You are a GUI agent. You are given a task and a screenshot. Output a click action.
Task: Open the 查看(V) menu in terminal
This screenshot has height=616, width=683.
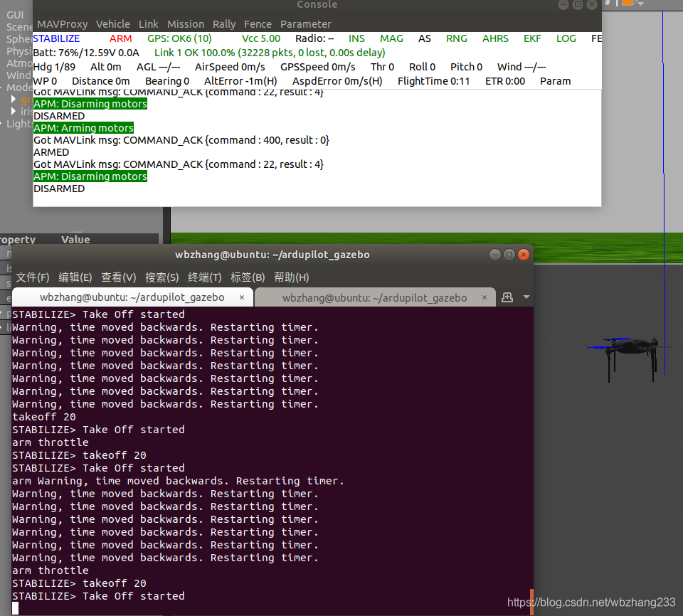point(119,277)
